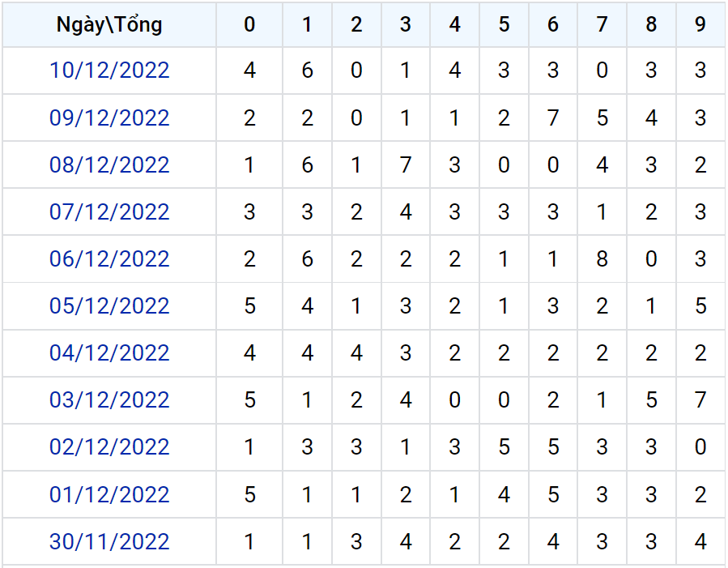Select the column header labeled 3

coord(406,25)
